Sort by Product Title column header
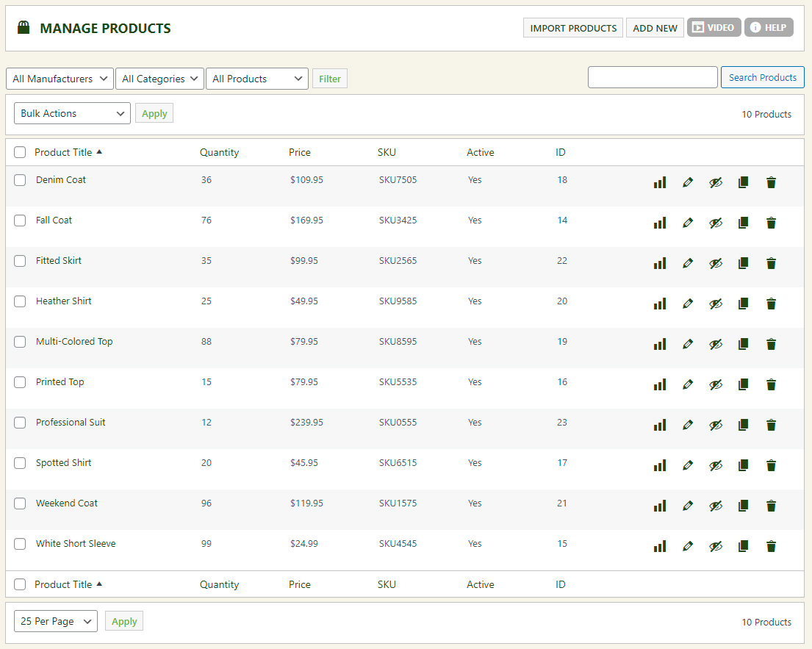Viewport: 812px width, 649px height. pos(63,153)
